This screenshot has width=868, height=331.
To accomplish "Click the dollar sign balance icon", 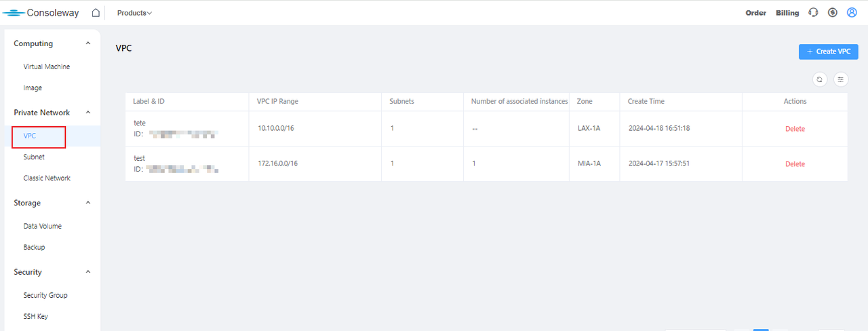I will [x=833, y=13].
